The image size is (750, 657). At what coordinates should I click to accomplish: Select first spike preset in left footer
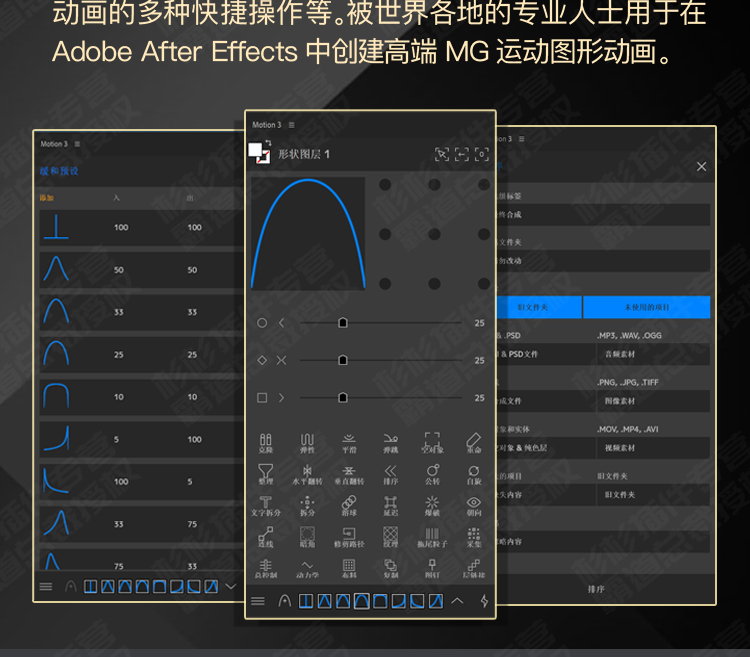[90, 586]
